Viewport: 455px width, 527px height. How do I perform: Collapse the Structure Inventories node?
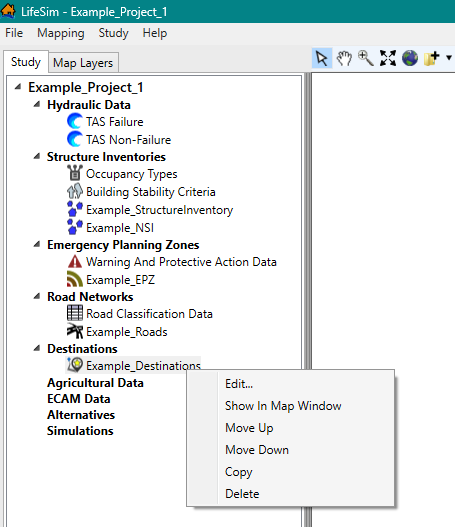pyautogui.click(x=37, y=156)
